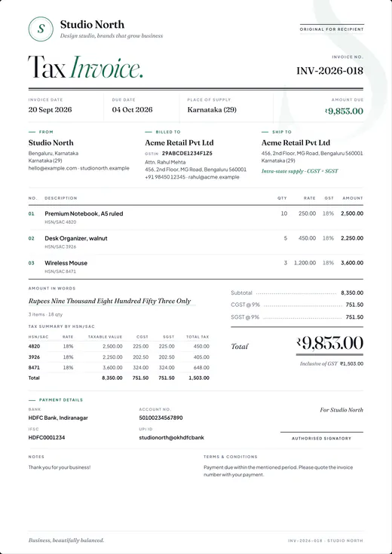Select IFSC code HDFC0001234

pos(47,438)
